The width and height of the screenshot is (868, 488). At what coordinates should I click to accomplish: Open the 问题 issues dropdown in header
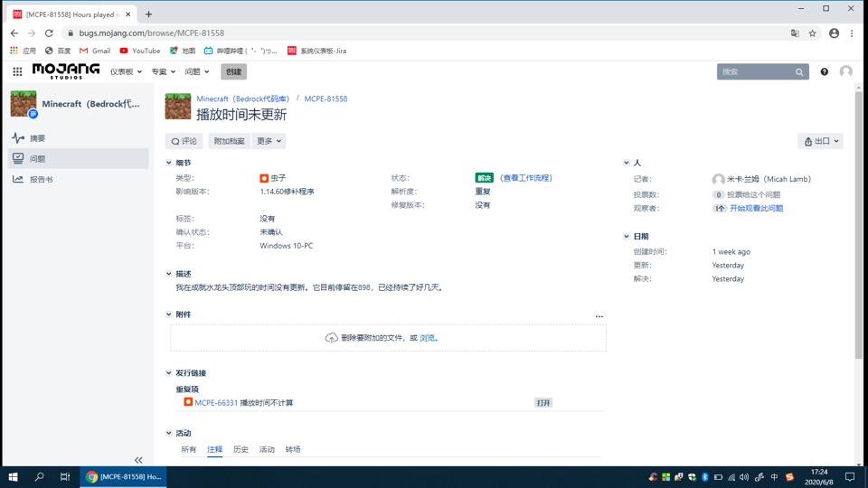click(x=197, y=71)
